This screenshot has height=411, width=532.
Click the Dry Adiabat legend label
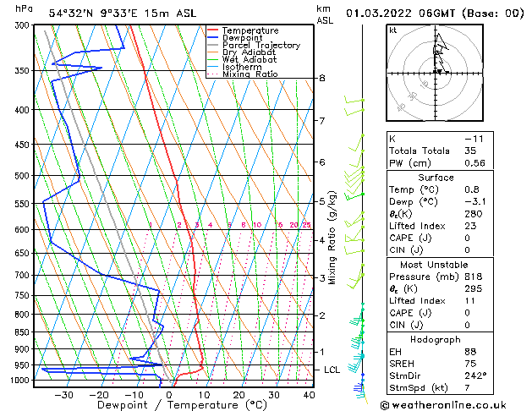(x=249, y=52)
